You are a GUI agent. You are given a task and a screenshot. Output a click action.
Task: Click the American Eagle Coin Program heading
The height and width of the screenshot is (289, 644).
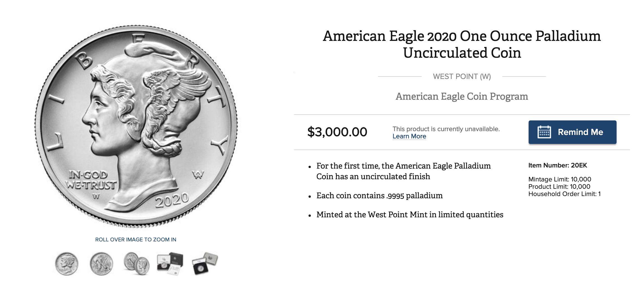(x=462, y=96)
